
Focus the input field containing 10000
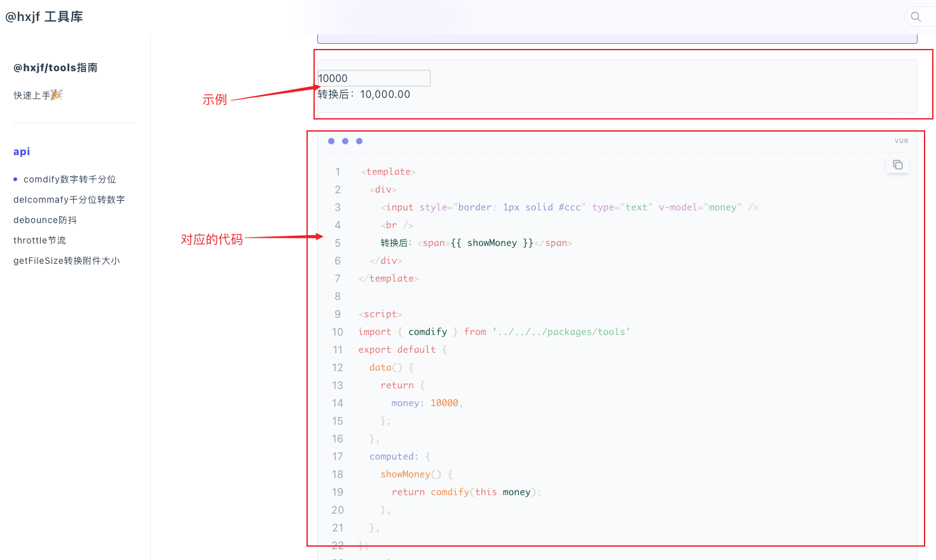(x=374, y=78)
